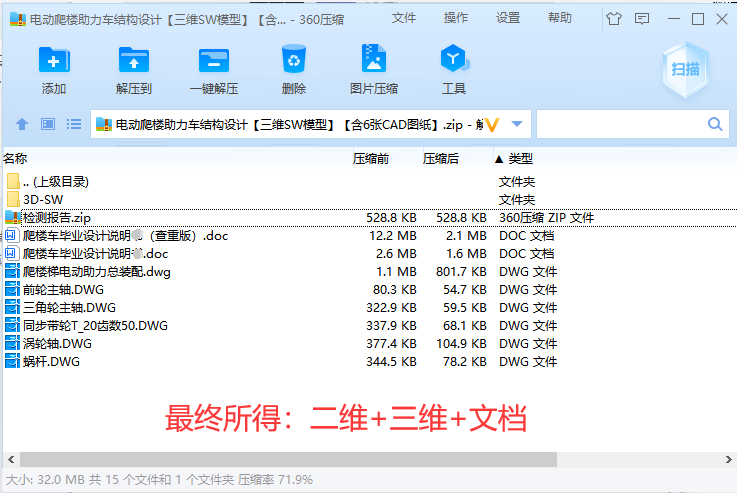Image resolution: width=737 pixels, height=493 pixels.
Task: Sort by the 名称 column header
Action: [15, 159]
